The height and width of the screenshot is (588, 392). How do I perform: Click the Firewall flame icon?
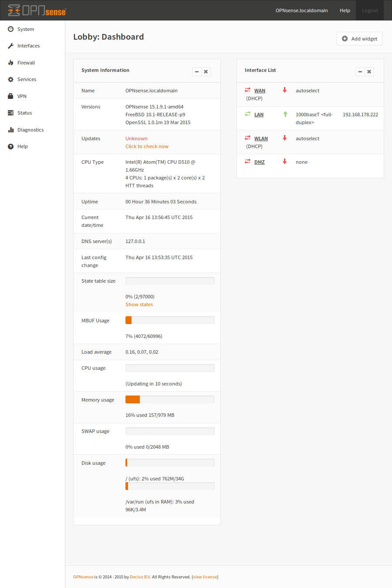10,63
